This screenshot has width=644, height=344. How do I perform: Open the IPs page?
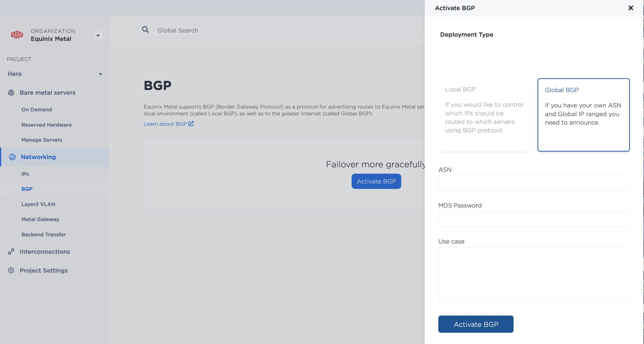pos(25,174)
